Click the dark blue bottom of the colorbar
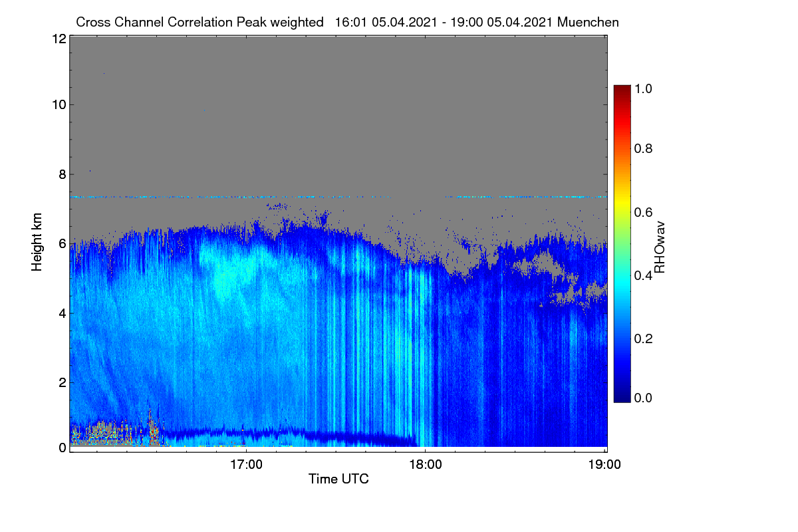Image resolution: width=798 pixels, height=532 pixels. click(x=622, y=396)
